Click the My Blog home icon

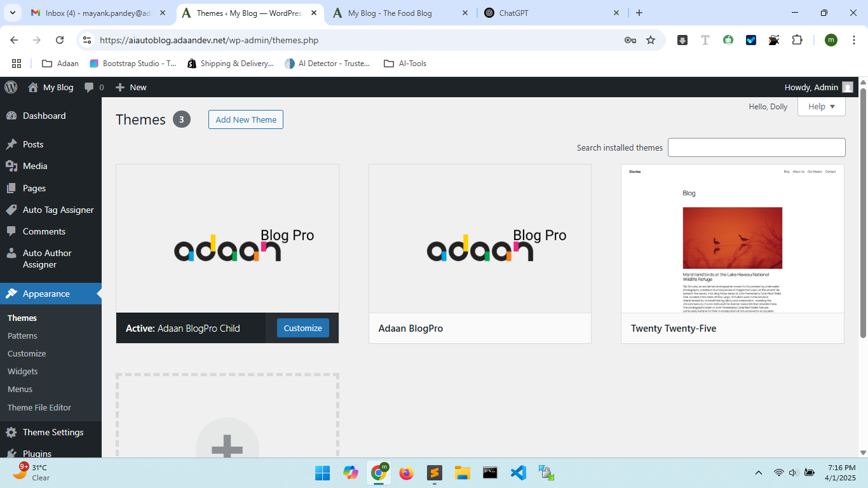(33, 87)
